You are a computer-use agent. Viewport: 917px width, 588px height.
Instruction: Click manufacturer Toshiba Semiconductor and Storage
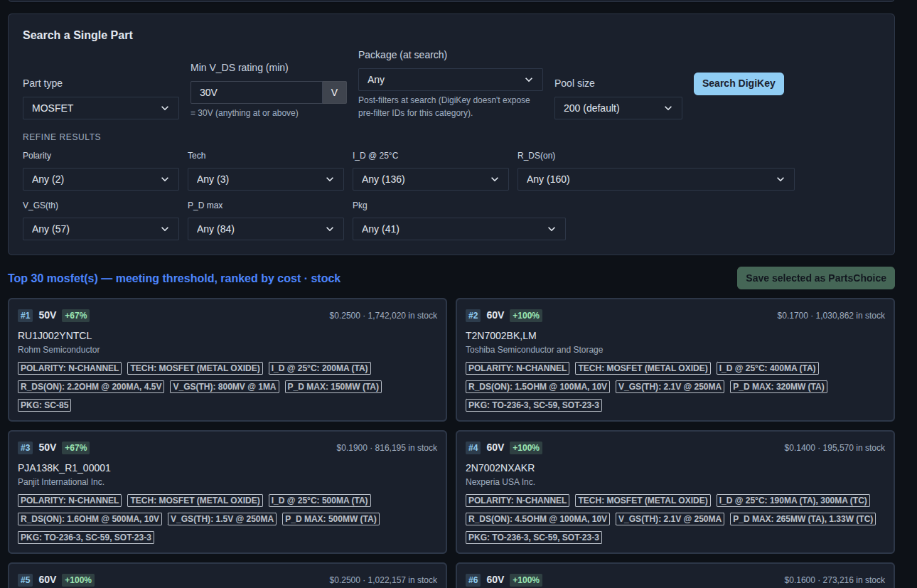tap(535, 350)
